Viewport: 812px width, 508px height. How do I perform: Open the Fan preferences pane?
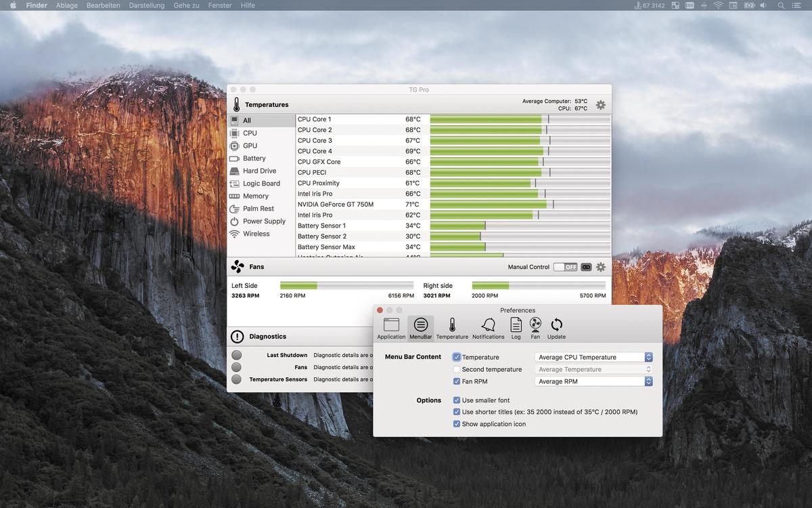535,329
